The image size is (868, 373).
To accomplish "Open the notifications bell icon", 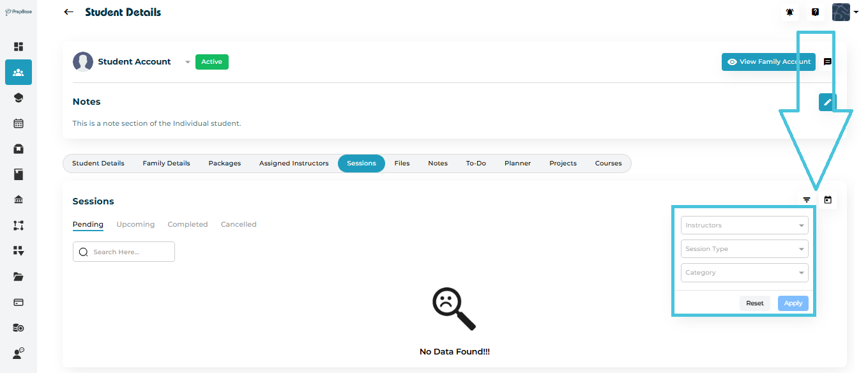I will pyautogui.click(x=790, y=12).
